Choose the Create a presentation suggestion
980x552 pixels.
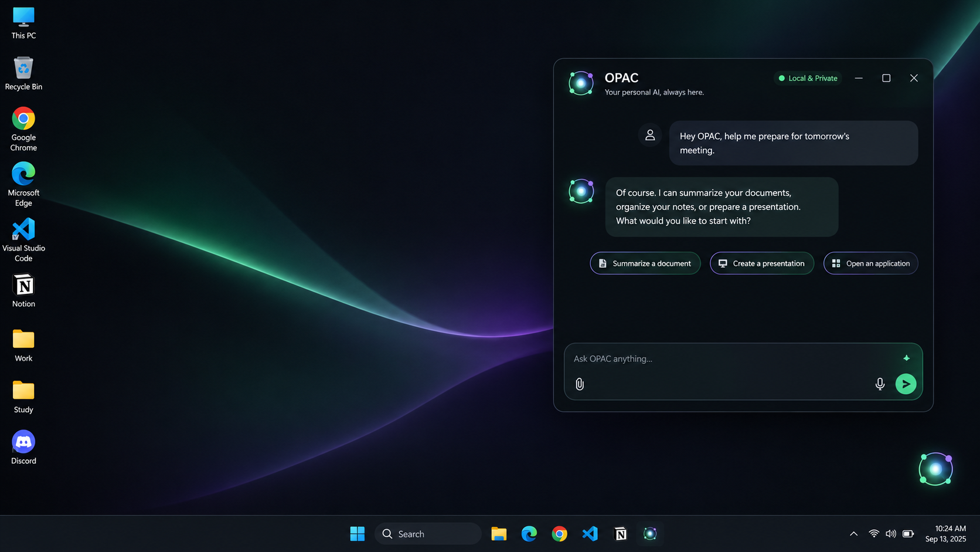pos(761,263)
